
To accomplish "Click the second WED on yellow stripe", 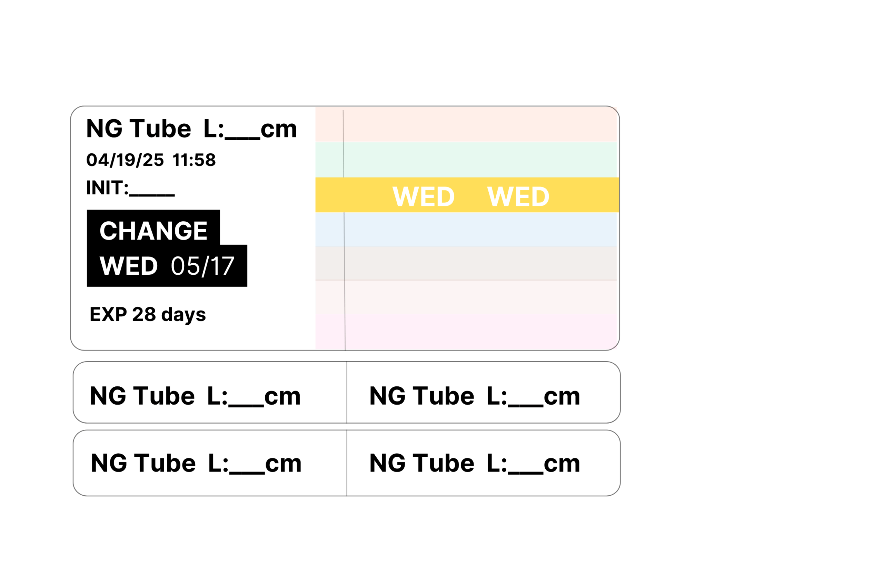I will (518, 196).
